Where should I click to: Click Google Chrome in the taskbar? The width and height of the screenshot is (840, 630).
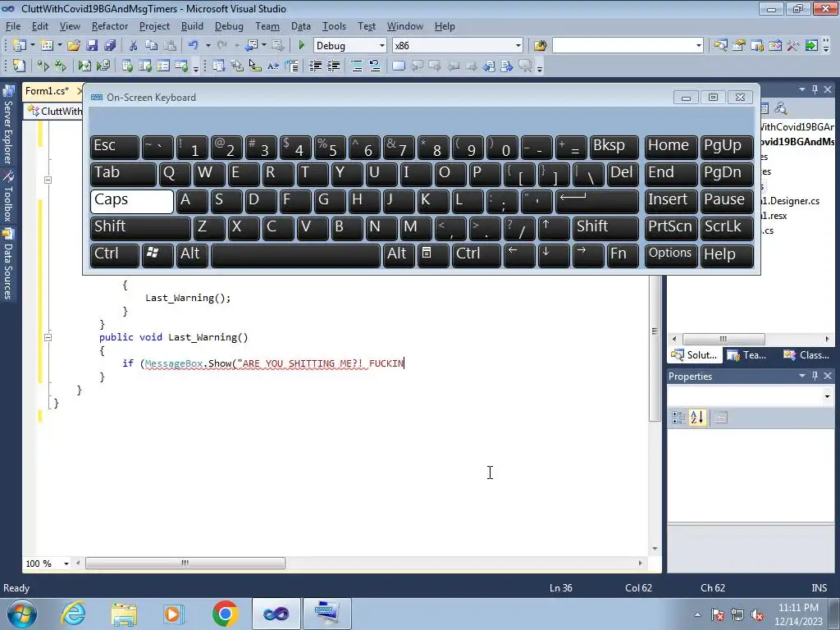225,614
